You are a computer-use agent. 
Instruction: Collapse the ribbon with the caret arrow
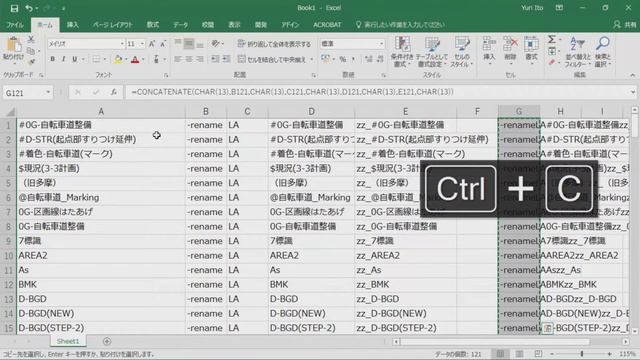click(x=632, y=75)
